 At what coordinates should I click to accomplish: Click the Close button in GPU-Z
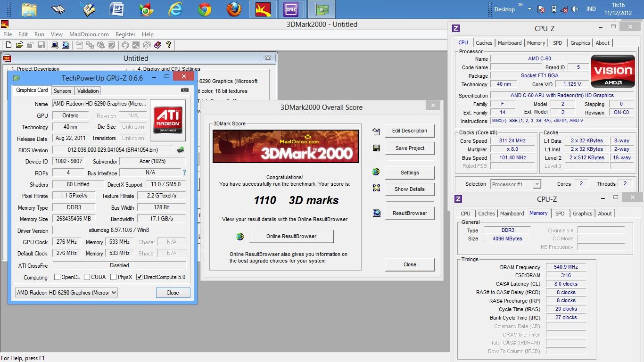point(173,293)
